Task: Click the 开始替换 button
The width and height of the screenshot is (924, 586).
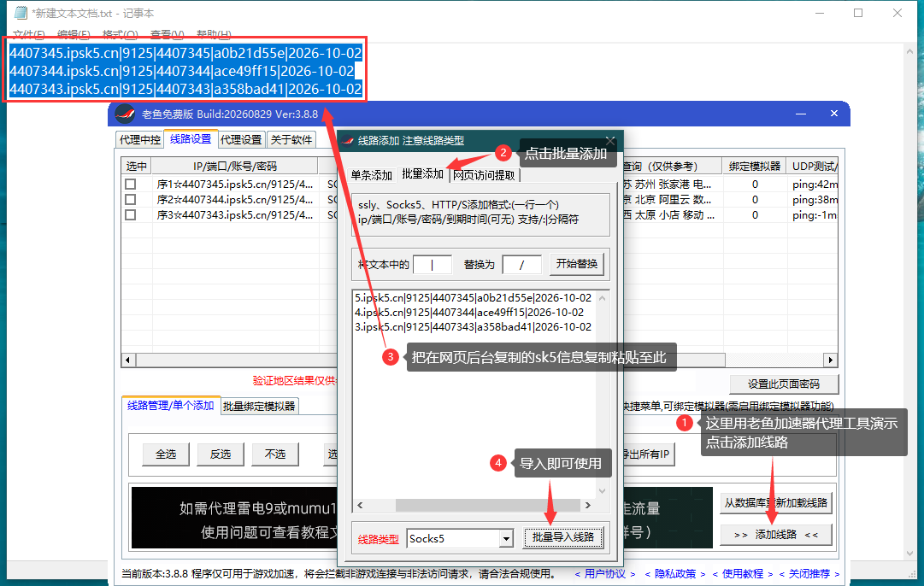Action: click(x=577, y=264)
